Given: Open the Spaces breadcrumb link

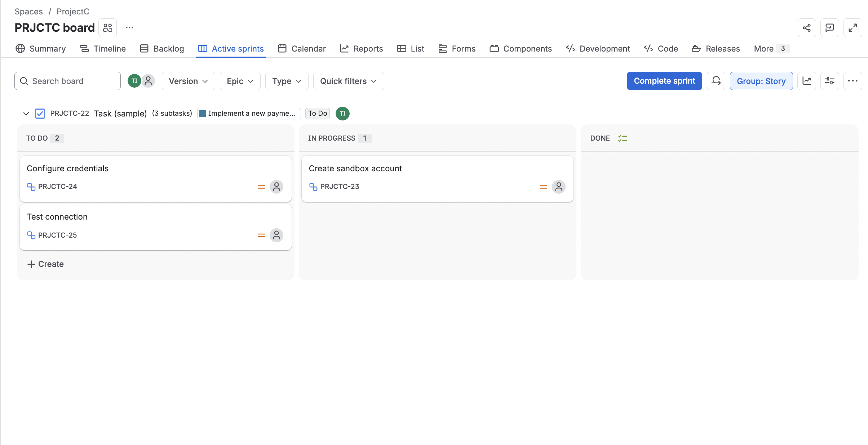Looking at the screenshot, I should (28, 12).
